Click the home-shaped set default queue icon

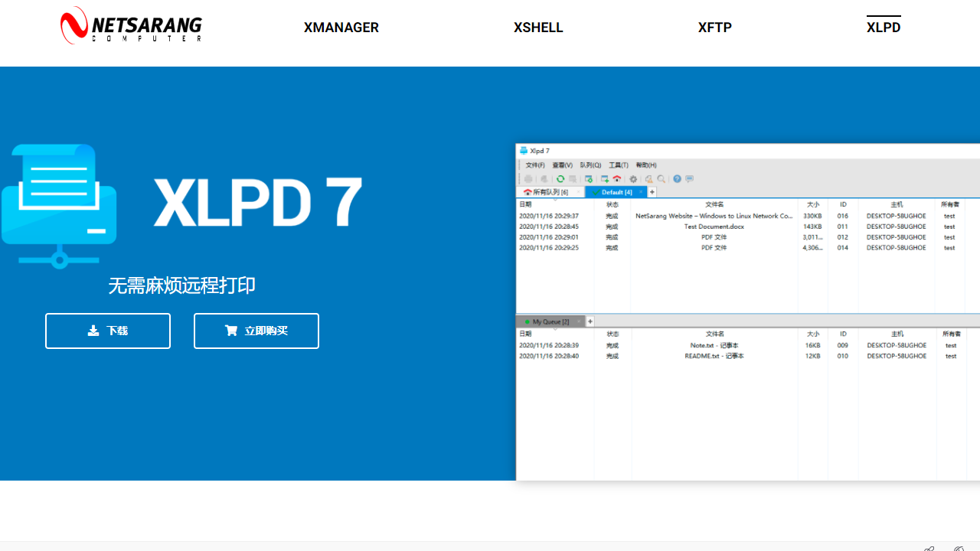pos(617,179)
